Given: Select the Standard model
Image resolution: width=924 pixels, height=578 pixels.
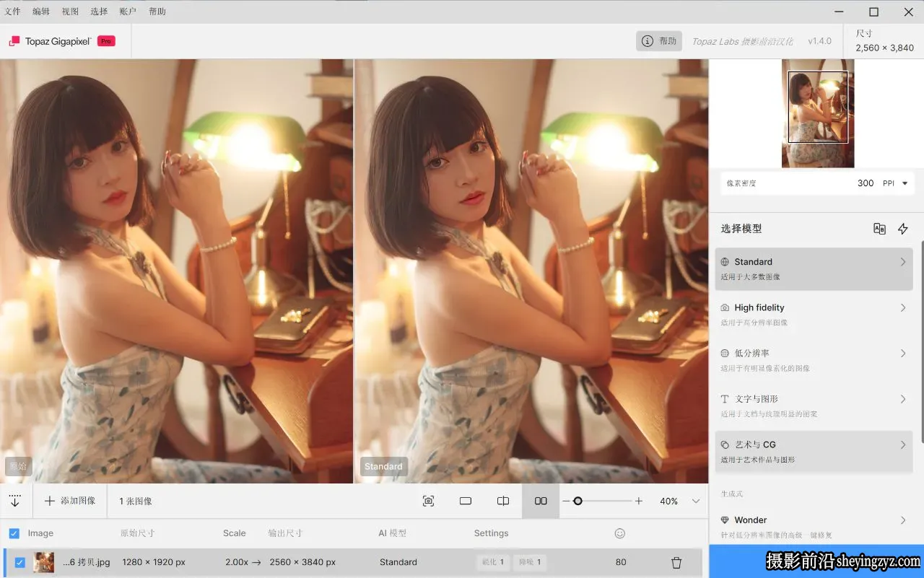Looking at the screenshot, I should point(814,268).
